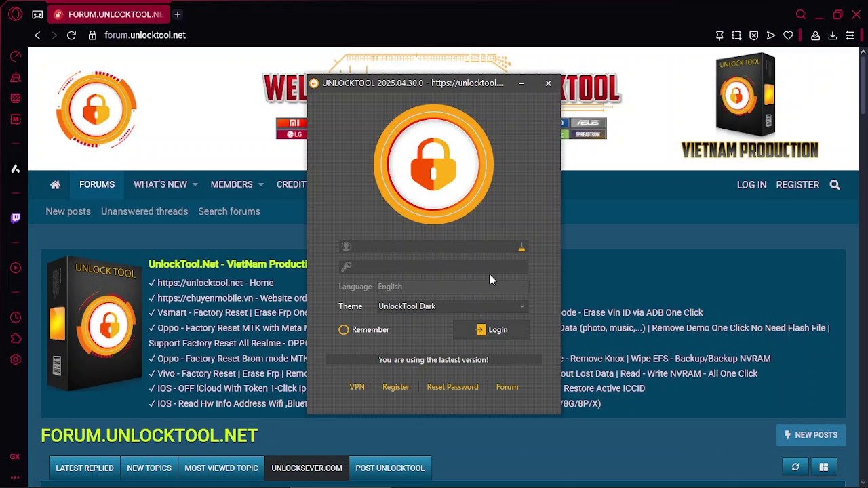The image size is (868, 488).
Task: Click the send flow arrow toolbar icon
Action: (771, 35)
